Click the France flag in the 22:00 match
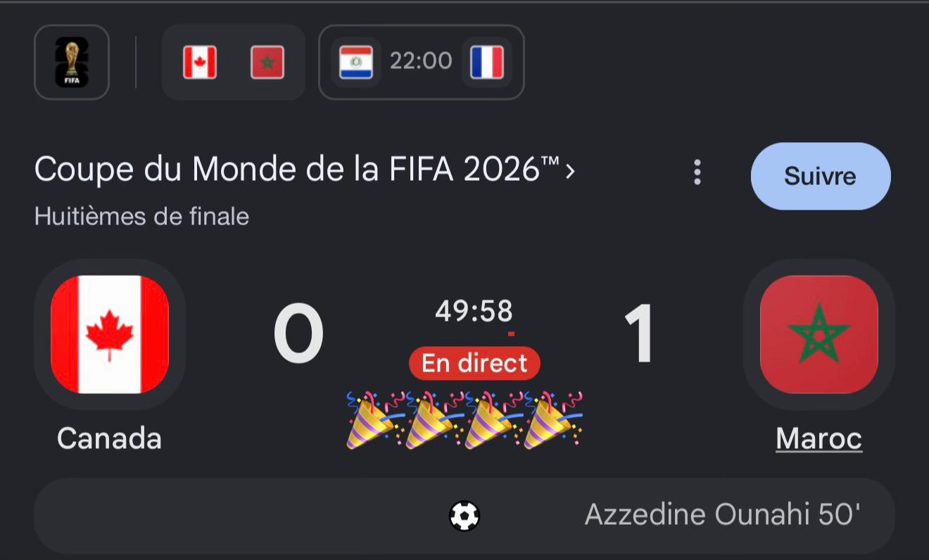929x560 pixels. click(x=487, y=63)
